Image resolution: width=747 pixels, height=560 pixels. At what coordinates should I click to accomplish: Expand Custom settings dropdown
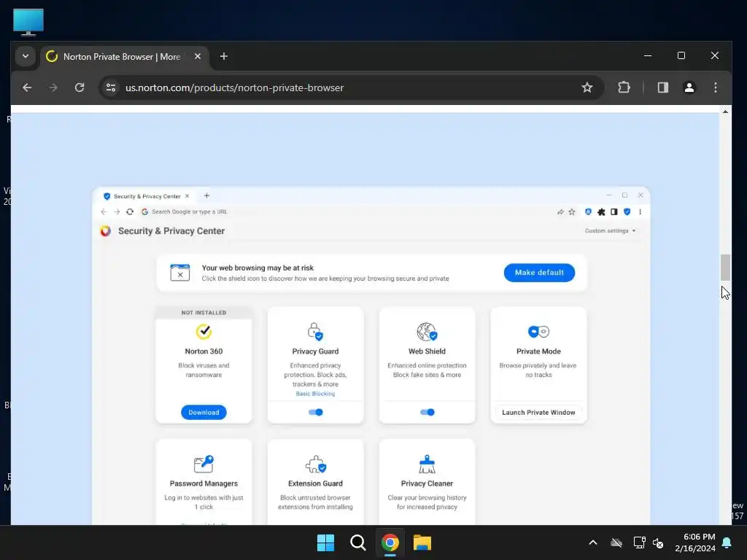tap(611, 231)
